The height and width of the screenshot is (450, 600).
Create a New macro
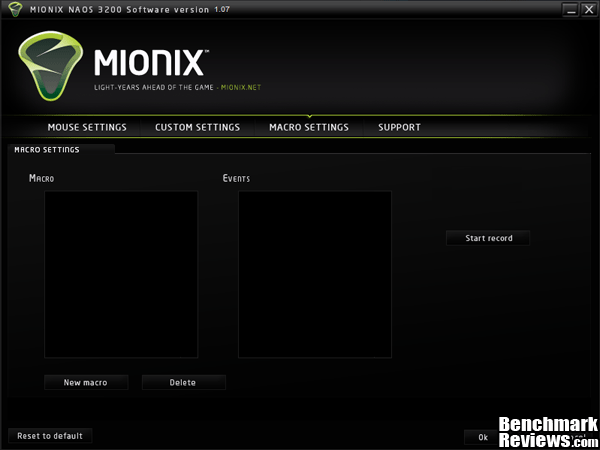coord(86,382)
